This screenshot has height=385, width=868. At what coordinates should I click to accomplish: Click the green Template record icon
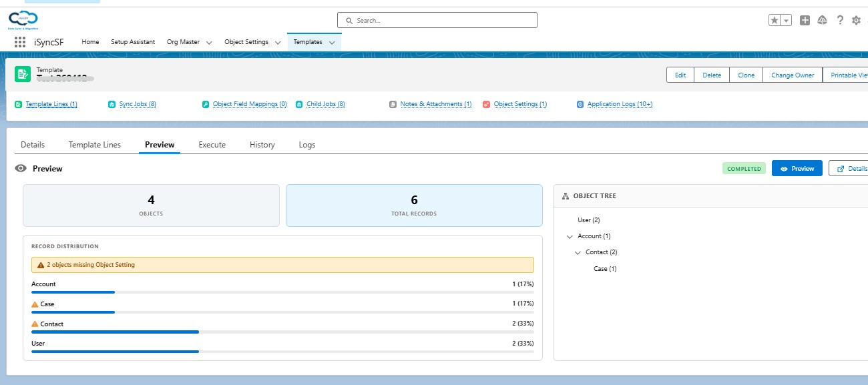click(23, 74)
